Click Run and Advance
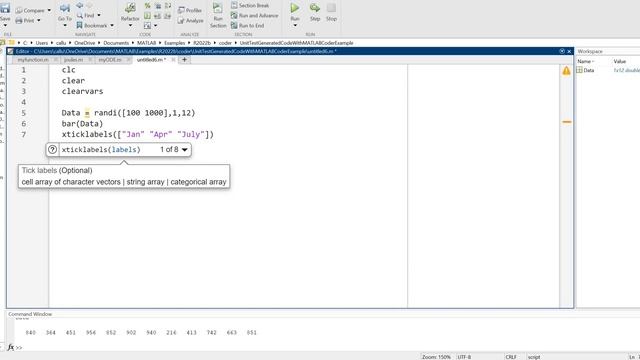The height and width of the screenshot is (360, 640). point(254,16)
